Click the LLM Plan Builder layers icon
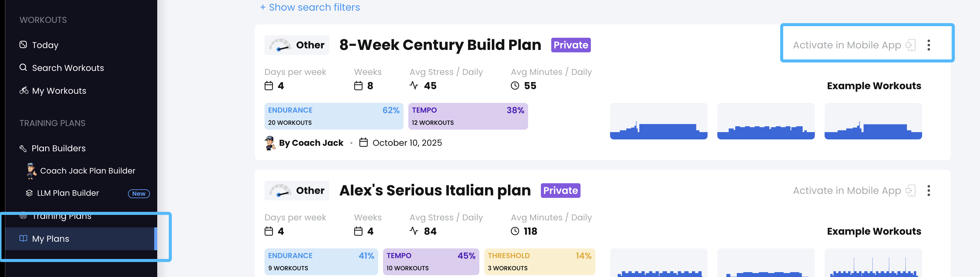The width and height of the screenshot is (980, 277). point(29,193)
